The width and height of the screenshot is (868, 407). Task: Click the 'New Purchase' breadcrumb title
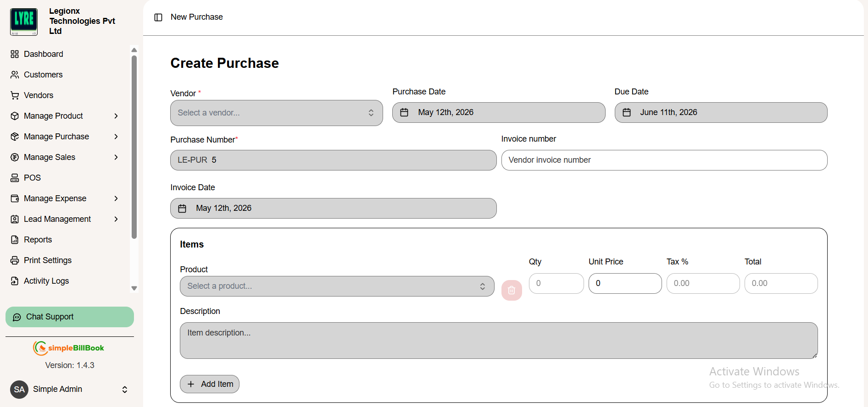pos(197,17)
